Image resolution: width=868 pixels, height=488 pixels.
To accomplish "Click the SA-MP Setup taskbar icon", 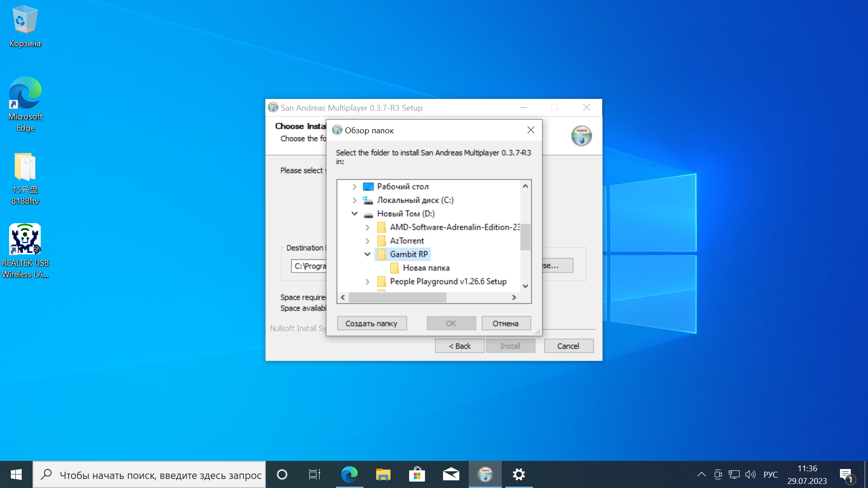I will [485, 474].
